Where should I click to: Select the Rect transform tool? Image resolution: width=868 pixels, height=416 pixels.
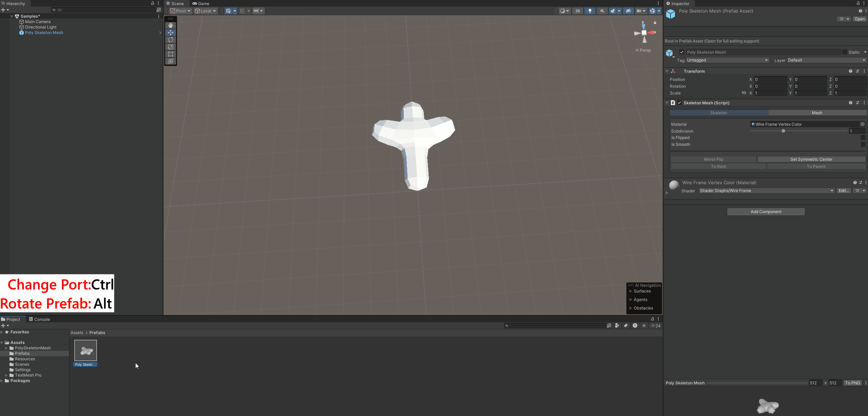pyautogui.click(x=171, y=54)
